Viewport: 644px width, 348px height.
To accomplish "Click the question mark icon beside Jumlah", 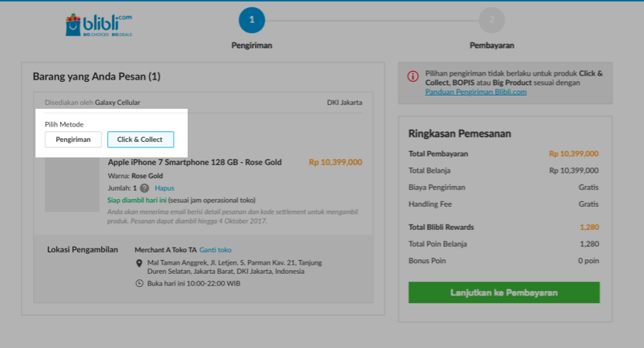I will (144, 188).
